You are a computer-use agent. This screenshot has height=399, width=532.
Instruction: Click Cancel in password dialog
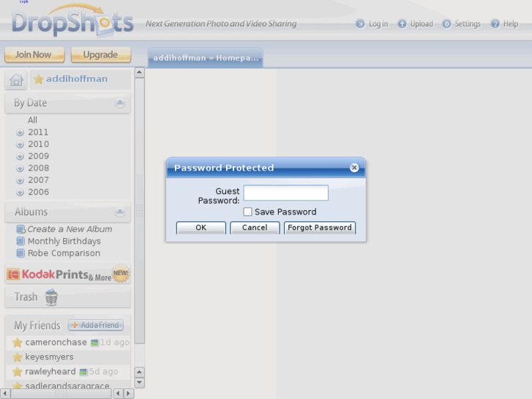(x=255, y=228)
